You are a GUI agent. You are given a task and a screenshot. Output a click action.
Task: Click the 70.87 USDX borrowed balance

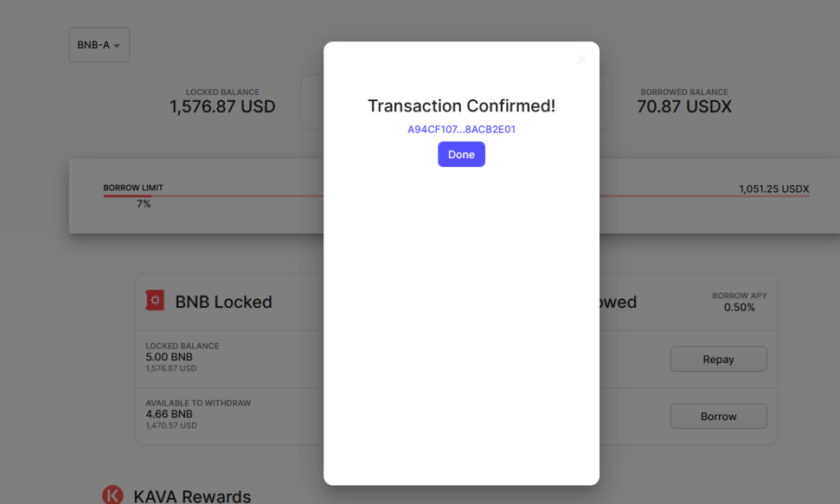pyautogui.click(x=684, y=106)
